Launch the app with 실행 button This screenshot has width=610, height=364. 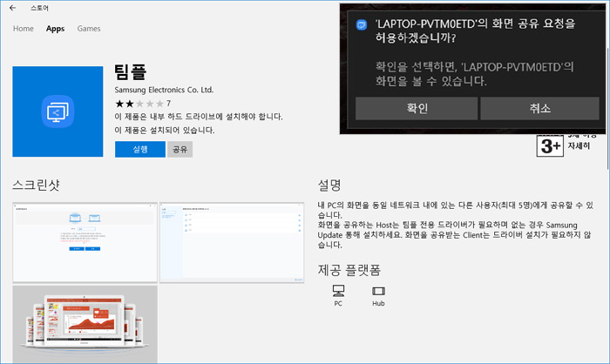point(140,149)
